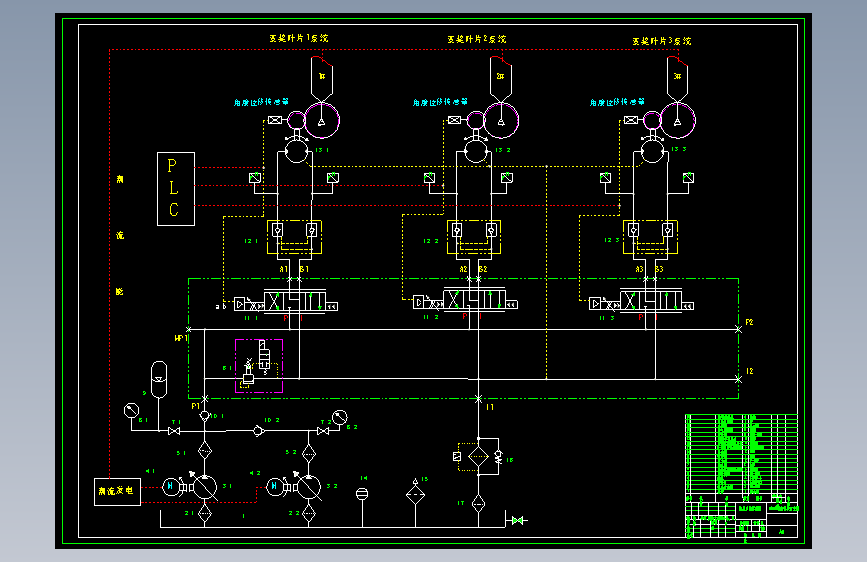The height and width of the screenshot is (562, 867).
Task: Pick motor M symbol 4.2
Action: point(275,487)
